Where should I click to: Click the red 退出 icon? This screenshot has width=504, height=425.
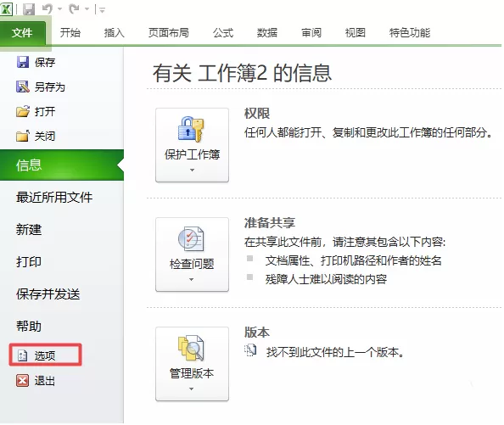[x=23, y=381]
